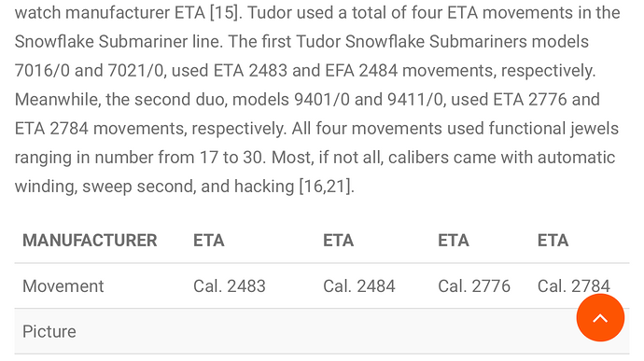The image size is (644, 361).
Task: Click the fourth ETA column header
Action: 553,241
